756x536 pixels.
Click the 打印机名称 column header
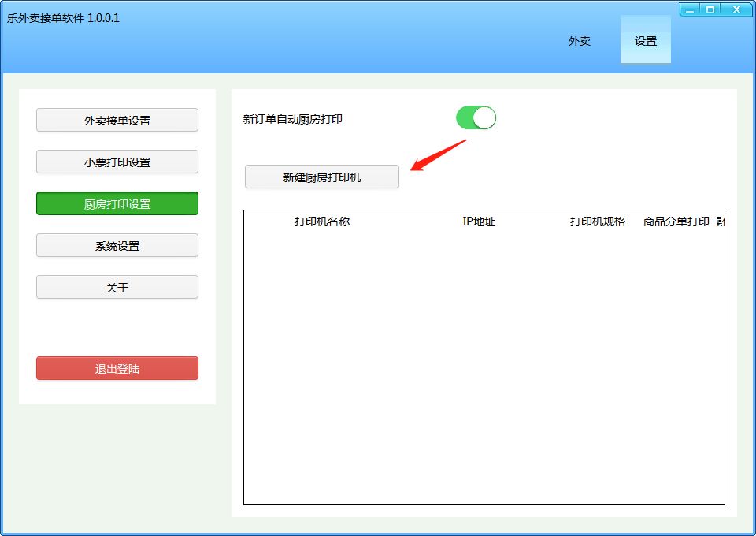pos(322,221)
